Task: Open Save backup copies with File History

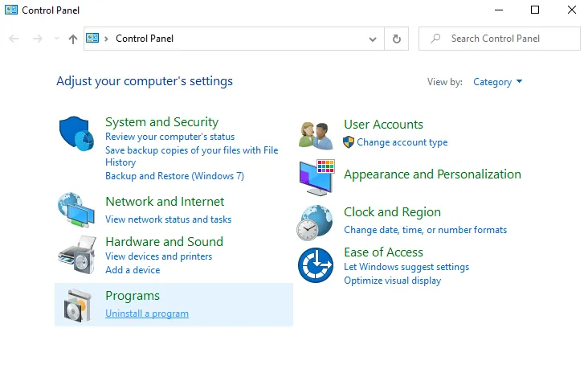Action: (x=192, y=156)
